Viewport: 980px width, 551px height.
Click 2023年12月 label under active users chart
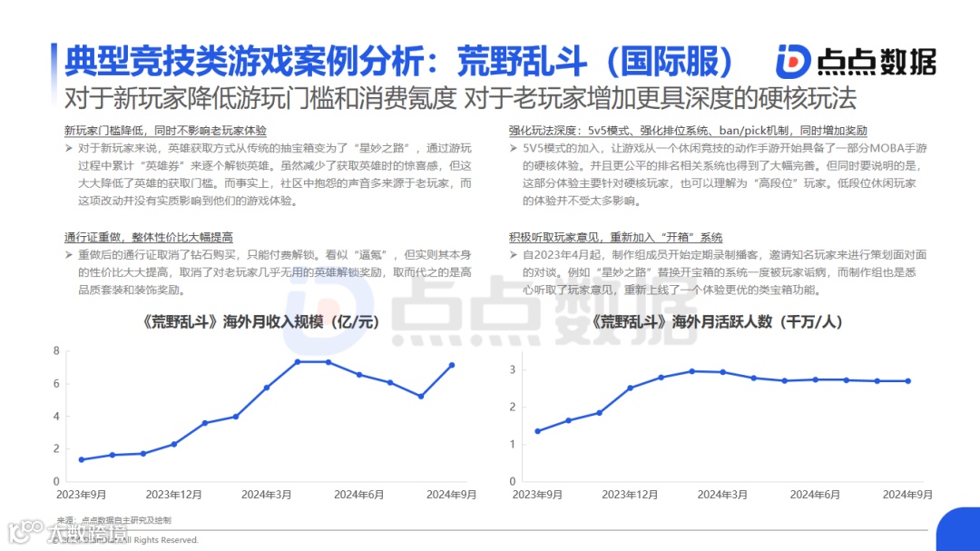tap(630, 495)
